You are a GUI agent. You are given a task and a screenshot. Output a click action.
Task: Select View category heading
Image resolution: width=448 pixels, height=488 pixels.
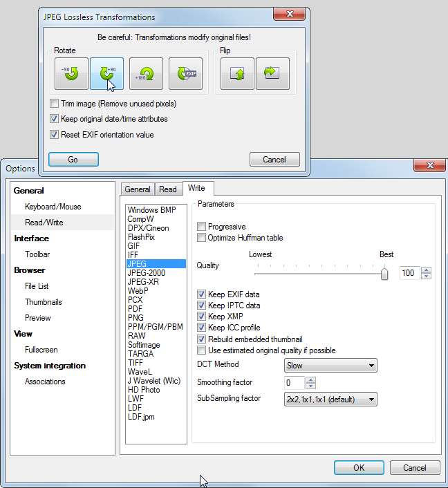pyautogui.click(x=23, y=334)
